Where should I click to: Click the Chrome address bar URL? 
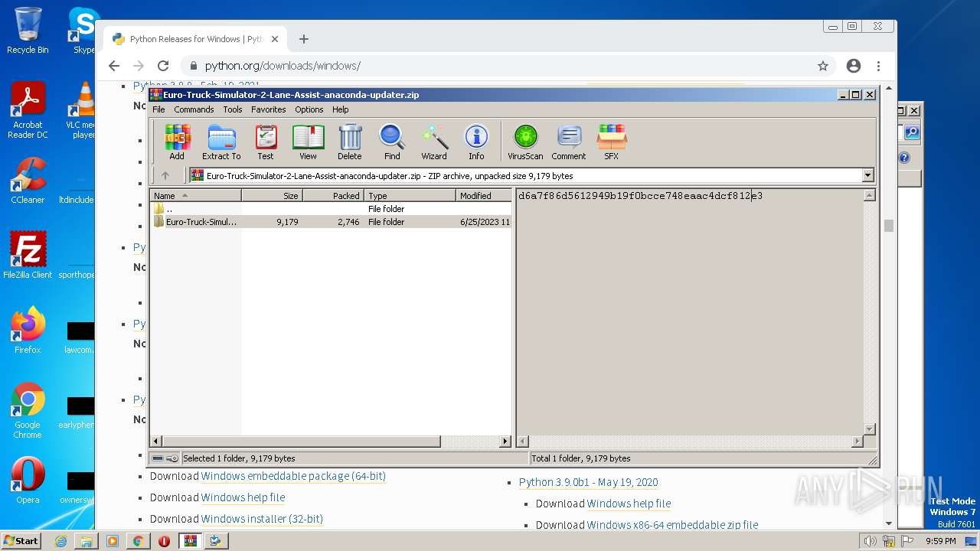pos(283,66)
